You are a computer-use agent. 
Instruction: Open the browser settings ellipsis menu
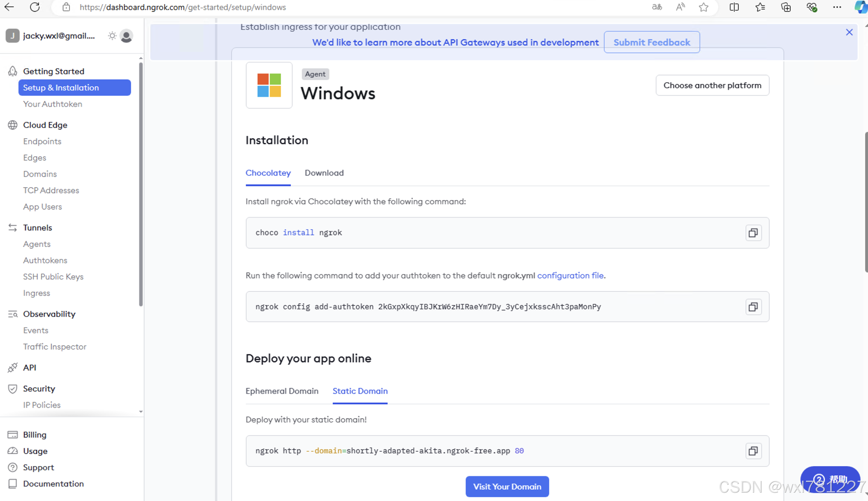pos(837,7)
